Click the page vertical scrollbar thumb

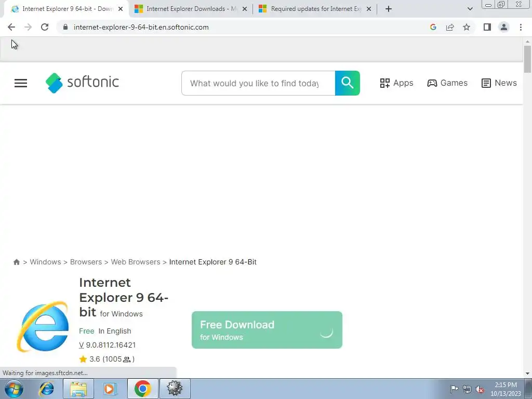click(x=527, y=59)
